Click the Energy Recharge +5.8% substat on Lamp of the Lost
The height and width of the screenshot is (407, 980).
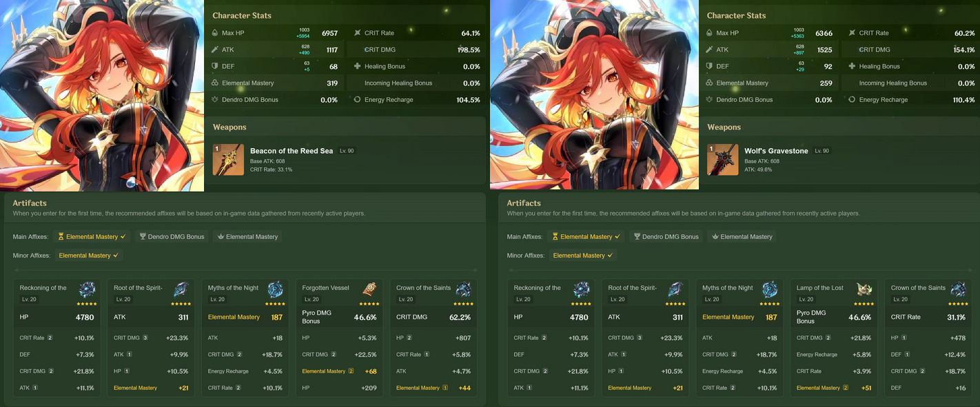click(x=833, y=355)
